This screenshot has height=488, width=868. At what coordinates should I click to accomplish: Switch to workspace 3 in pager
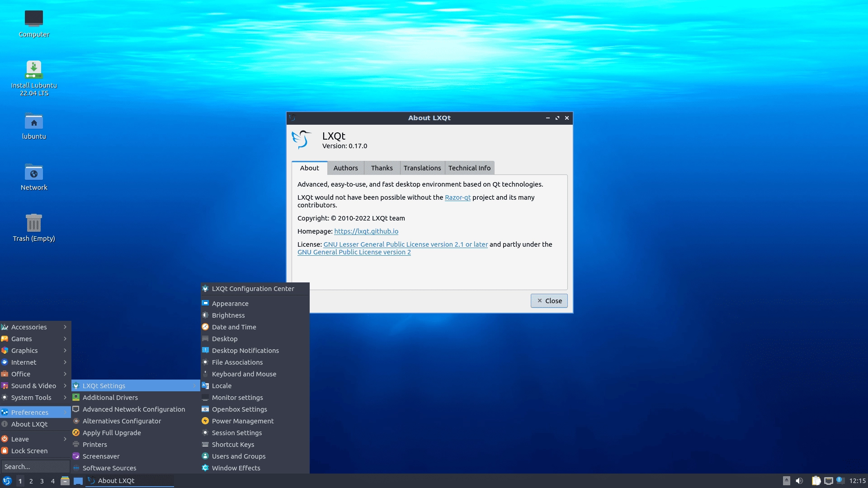click(x=42, y=481)
